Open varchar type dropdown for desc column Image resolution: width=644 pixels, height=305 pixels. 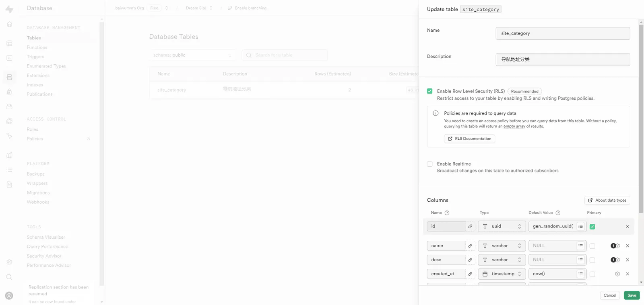coord(502,260)
